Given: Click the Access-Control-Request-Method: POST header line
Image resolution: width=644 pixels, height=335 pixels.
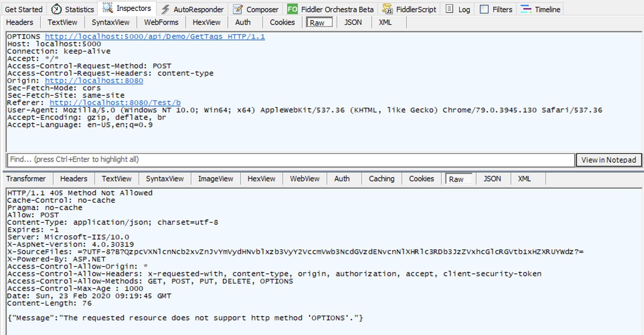Looking at the screenshot, I should [89, 66].
